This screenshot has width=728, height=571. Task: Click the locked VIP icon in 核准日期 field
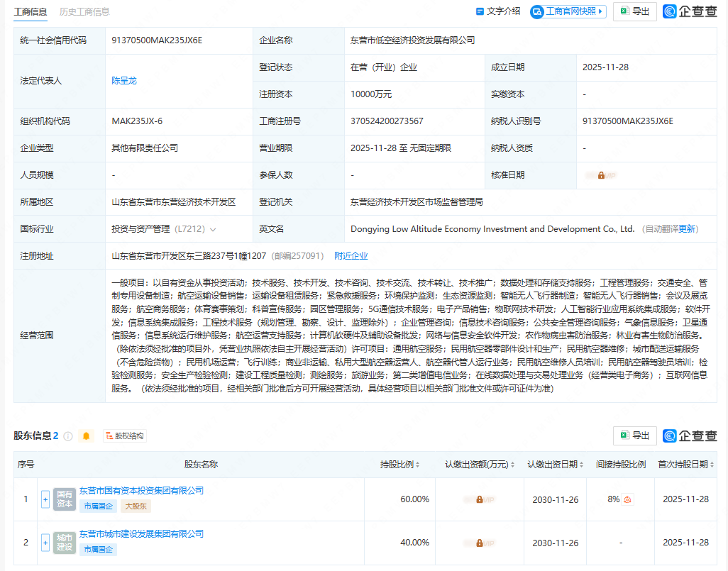(600, 174)
